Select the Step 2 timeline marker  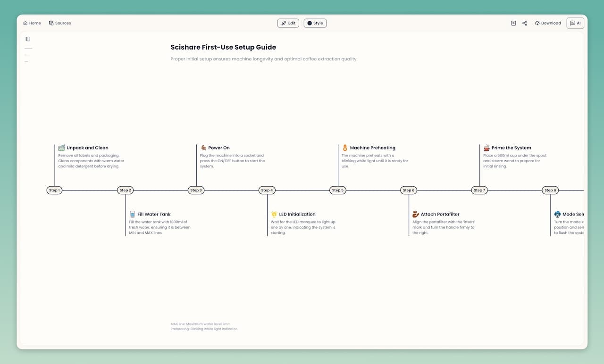tap(125, 190)
